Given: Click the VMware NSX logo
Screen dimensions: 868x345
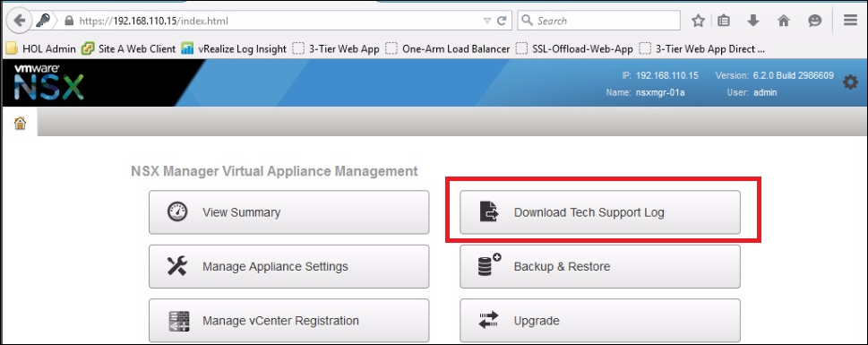Looking at the screenshot, I should pyautogui.click(x=48, y=82).
